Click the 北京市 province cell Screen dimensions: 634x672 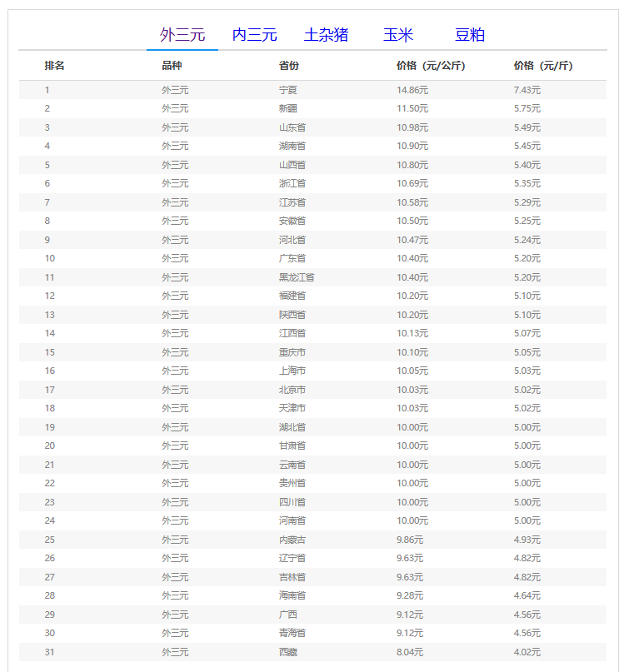click(292, 390)
